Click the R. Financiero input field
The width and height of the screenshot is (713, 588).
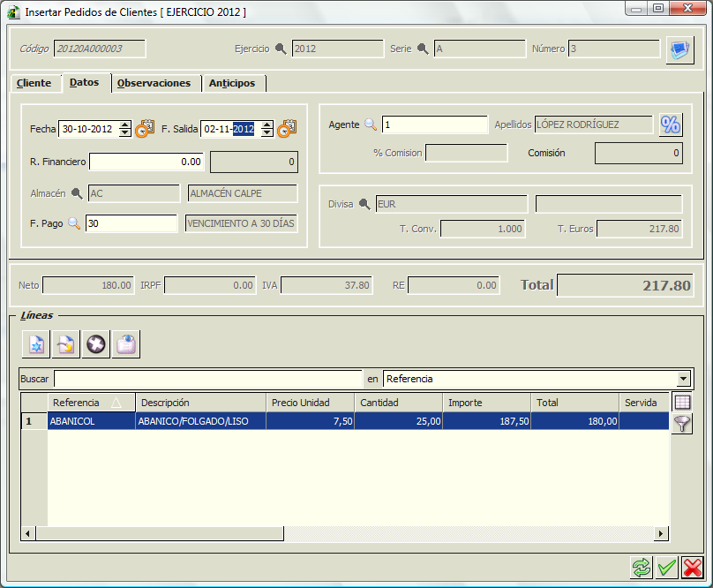pos(146,162)
